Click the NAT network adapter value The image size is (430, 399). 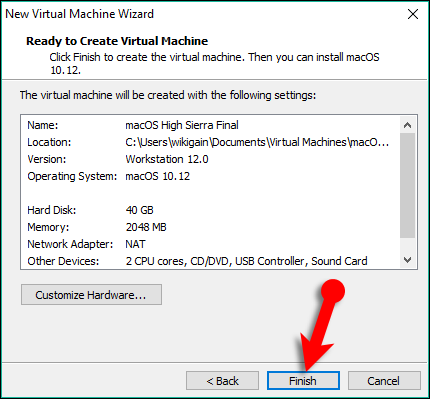[135, 244]
